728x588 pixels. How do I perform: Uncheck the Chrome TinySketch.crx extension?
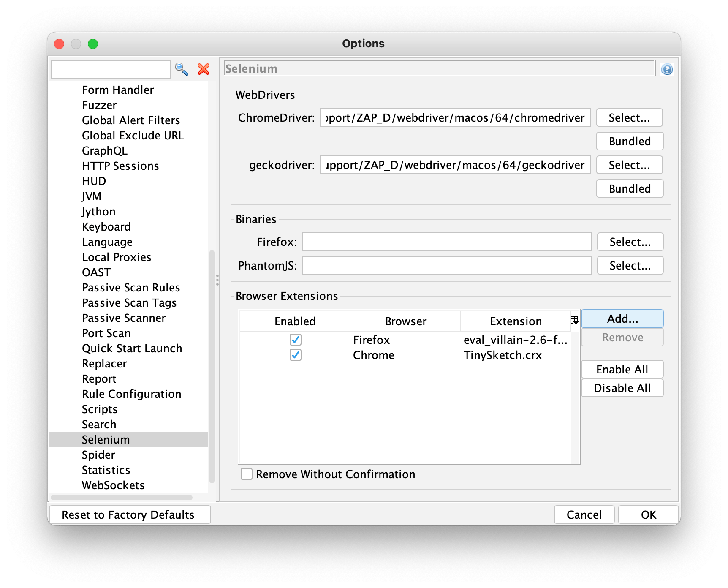[295, 355]
